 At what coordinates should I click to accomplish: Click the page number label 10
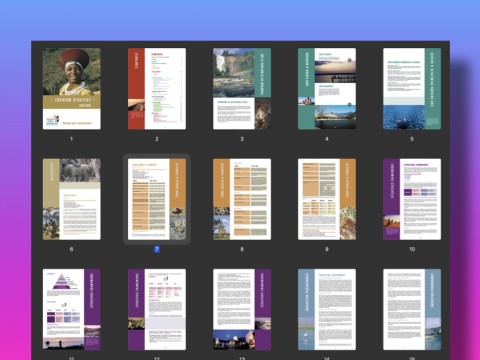pos(412,249)
